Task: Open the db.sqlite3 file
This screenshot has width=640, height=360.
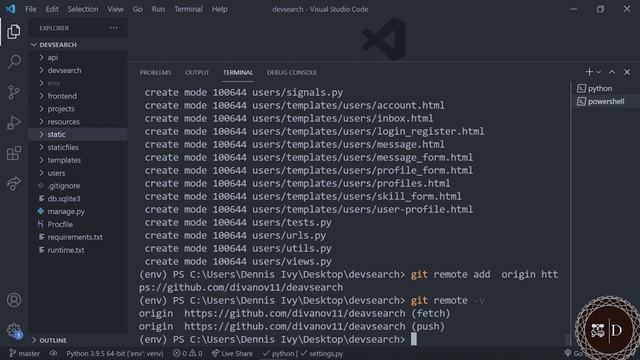Action: click(78, 199)
